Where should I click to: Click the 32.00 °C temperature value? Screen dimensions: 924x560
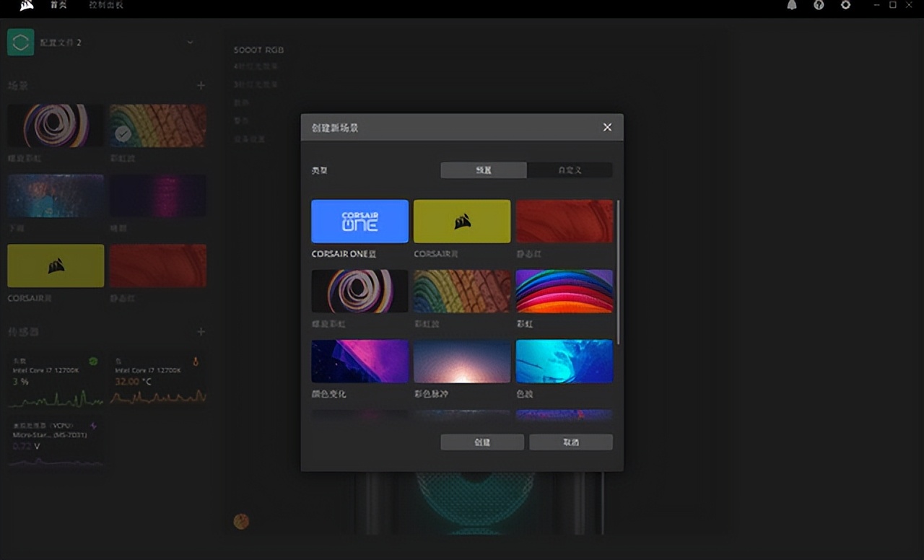(134, 380)
